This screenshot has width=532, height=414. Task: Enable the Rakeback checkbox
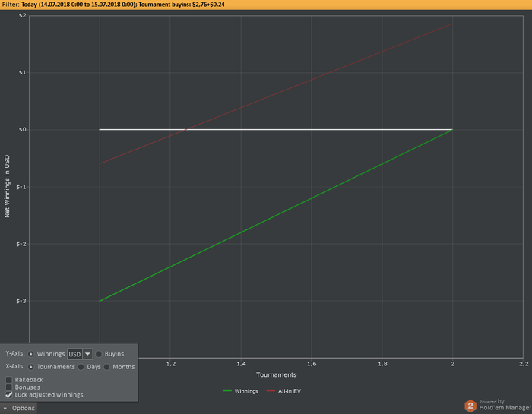(x=9, y=380)
